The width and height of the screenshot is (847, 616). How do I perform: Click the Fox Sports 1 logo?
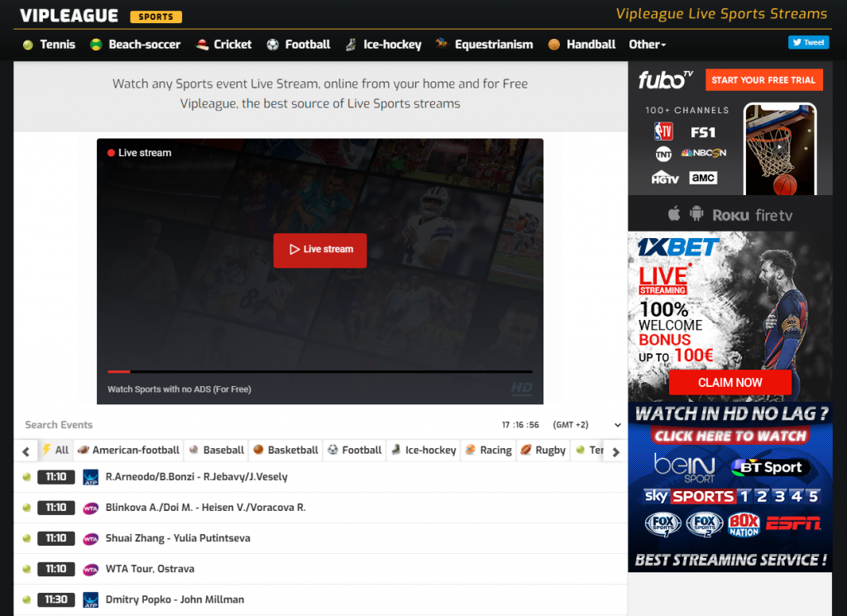[663, 523]
